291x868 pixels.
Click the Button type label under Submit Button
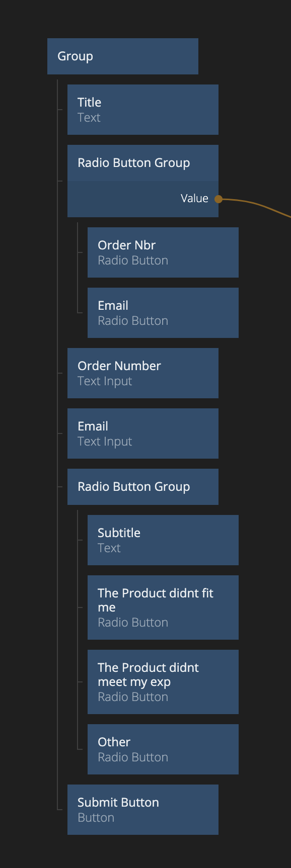tap(96, 818)
